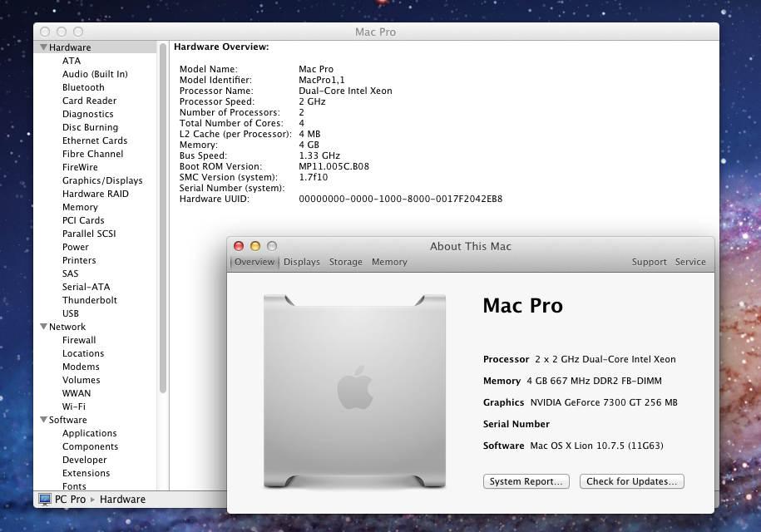Select WWAN under Network
This screenshot has height=532, width=761.
click(77, 393)
